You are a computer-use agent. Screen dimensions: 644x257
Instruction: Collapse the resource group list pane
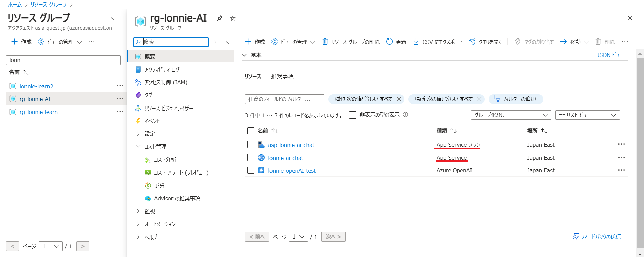pos(112,18)
